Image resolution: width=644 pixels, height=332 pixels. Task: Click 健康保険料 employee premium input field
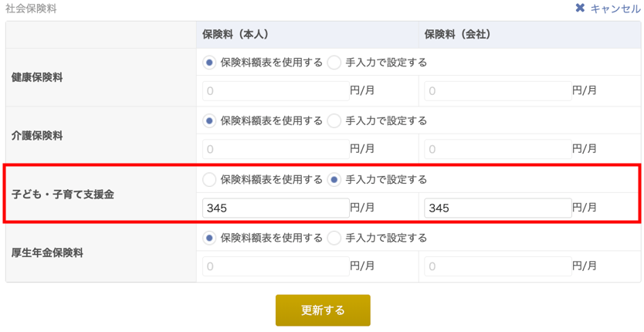coord(276,91)
